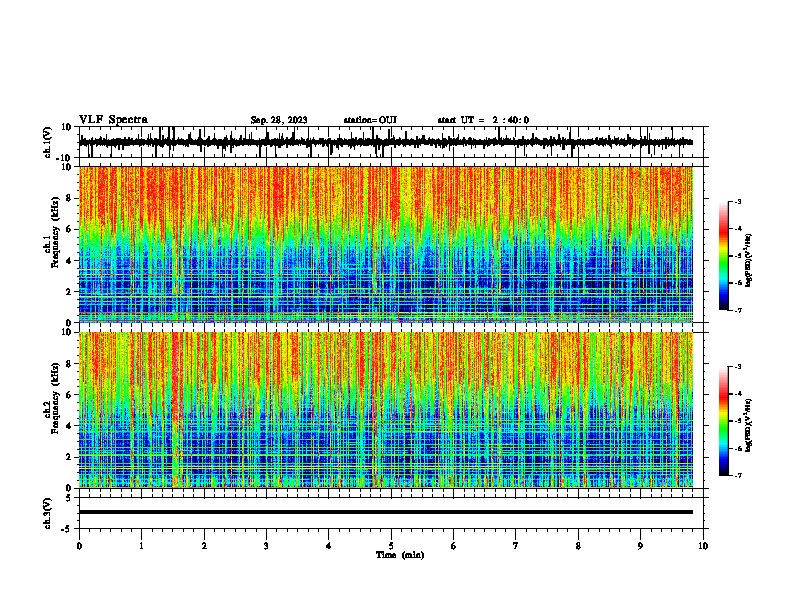Viewport: 792px width, 612px height.
Task: Click time axis tick label "4"
Action: tap(329, 546)
